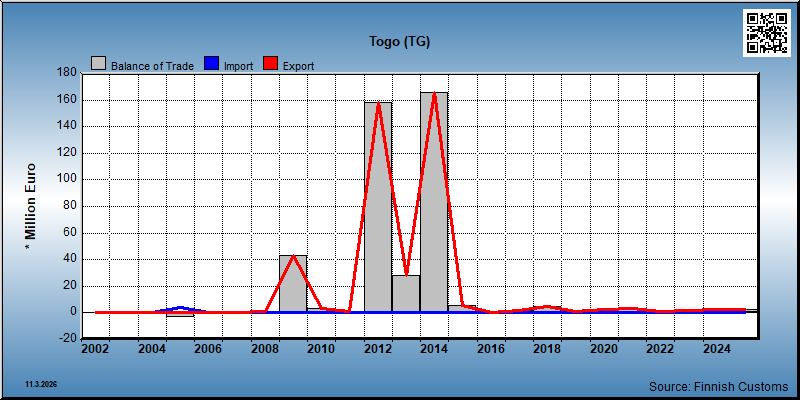The image size is (800, 400).
Task: Click the x-axis year 2024
Action: click(x=717, y=349)
